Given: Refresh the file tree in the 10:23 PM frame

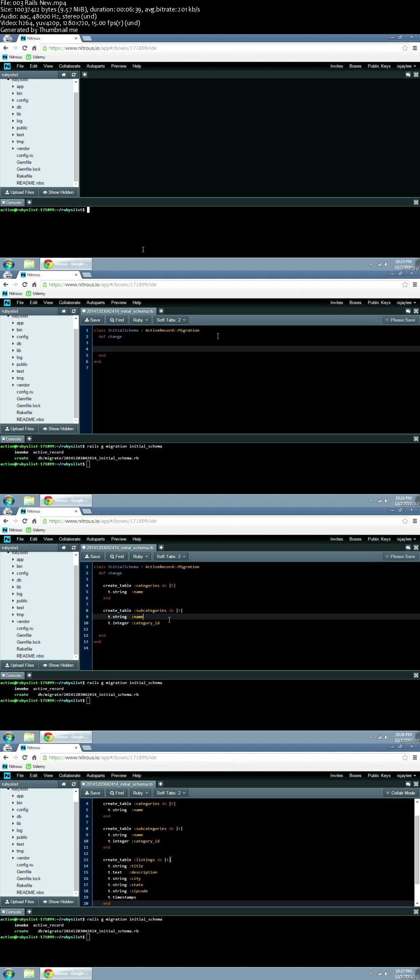Looking at the screenshot, I should (74, 75).
